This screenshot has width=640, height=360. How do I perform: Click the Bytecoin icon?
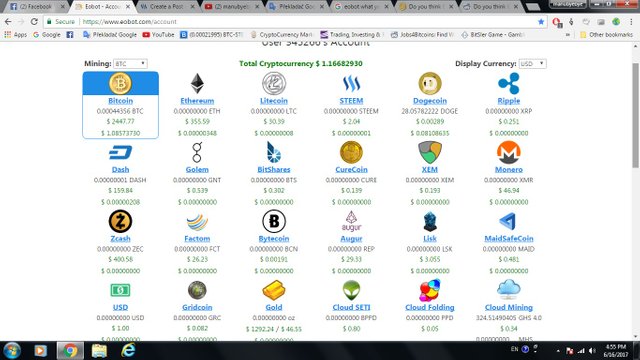(274, 221)
